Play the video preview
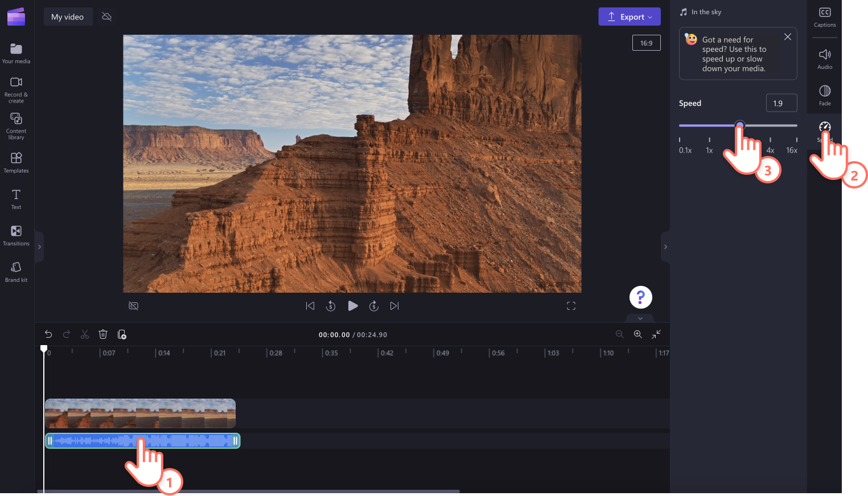This screenshot has width=868, height=496. pos(353,306)
